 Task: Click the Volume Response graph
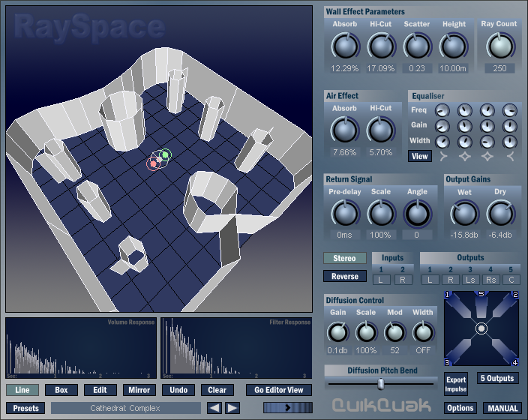pyautogui.click(x=81, y=348)
